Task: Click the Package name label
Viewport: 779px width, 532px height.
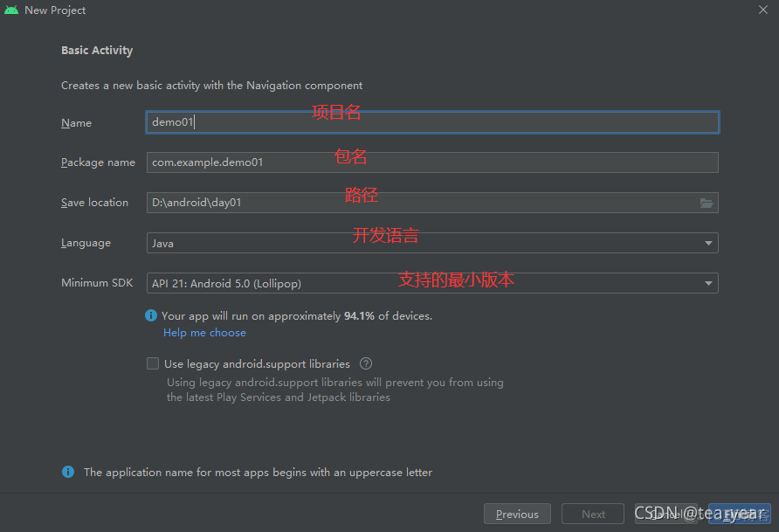Action: coord(98,162)
